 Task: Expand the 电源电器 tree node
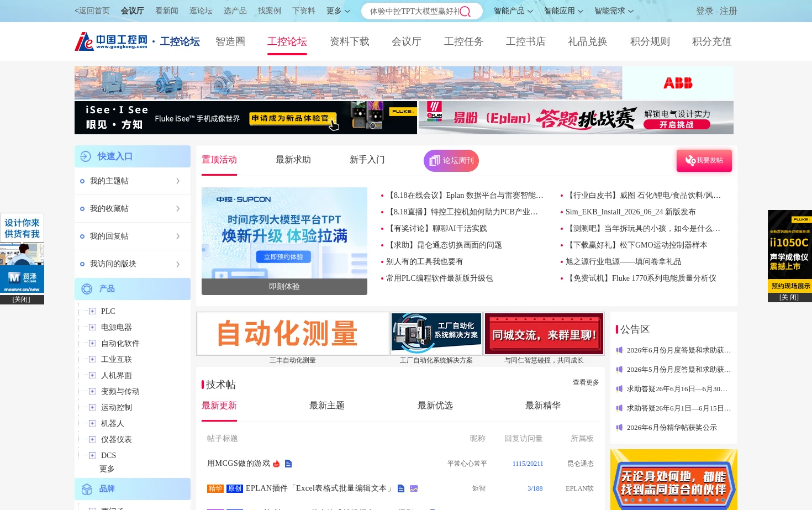[92, 327]
